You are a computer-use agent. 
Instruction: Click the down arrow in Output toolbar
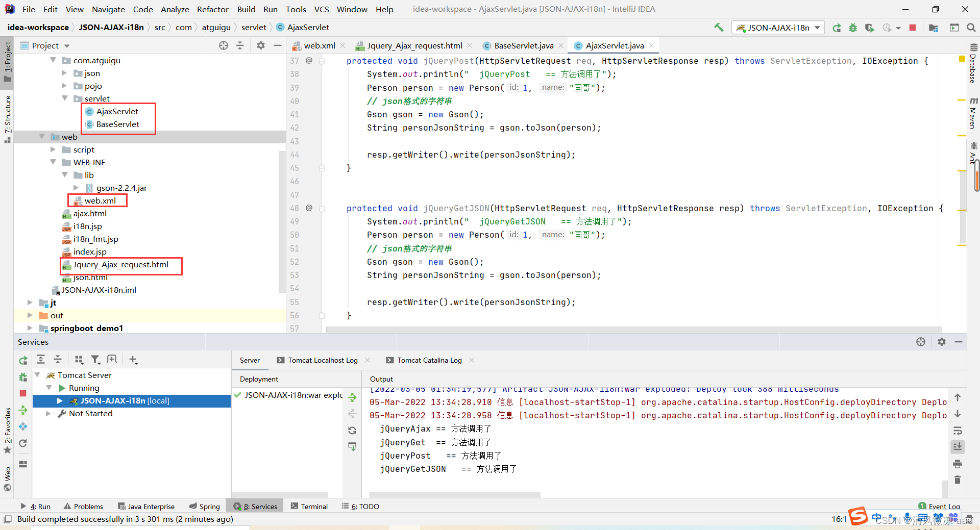958,414
